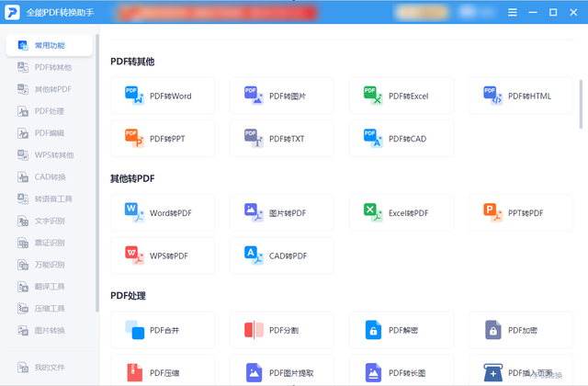Open the PDF转HTML conversion tool

pyautogui.click(x=521, y=96)
